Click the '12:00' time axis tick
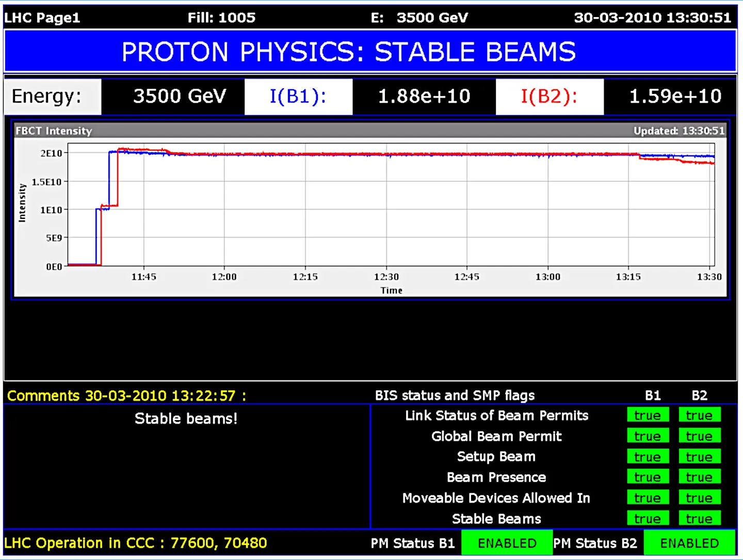Image resolution: width=743 pixels, height=560 pixels. 224,277
